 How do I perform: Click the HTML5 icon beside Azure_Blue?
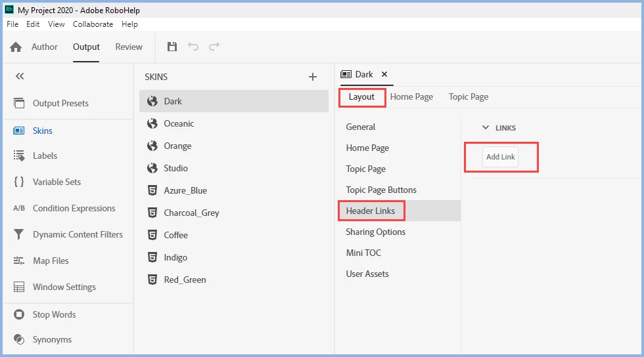tap(152, 190)
